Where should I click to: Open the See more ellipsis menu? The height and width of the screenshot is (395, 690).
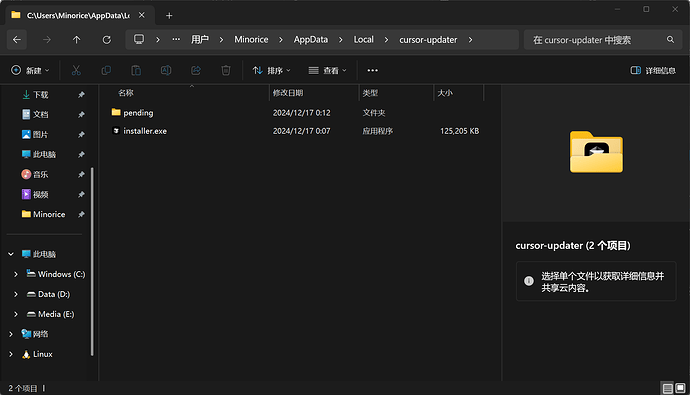click(372, 70)
